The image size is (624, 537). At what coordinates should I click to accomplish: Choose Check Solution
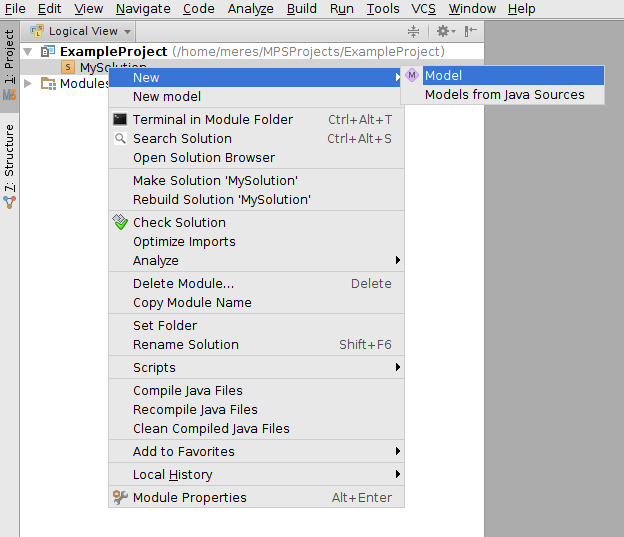256,223
